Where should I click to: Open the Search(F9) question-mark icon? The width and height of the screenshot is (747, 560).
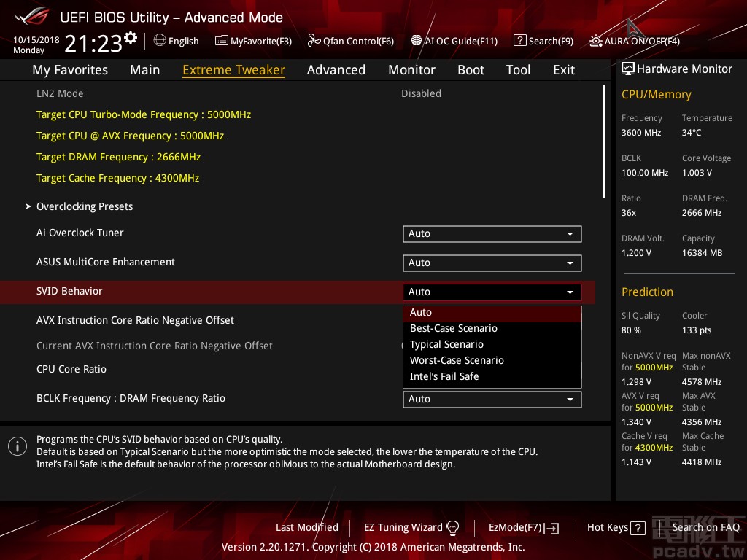[519, 41]
